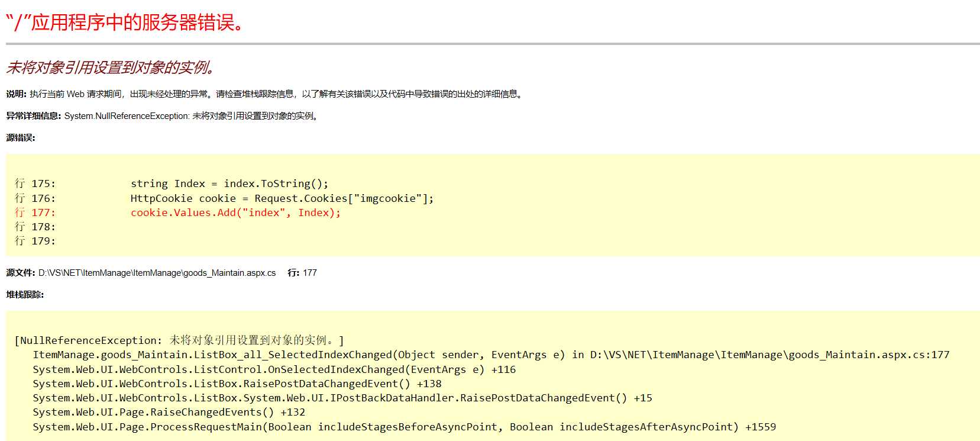Click the source file path goods_Maintain.aspx.cs

point(157,273)
